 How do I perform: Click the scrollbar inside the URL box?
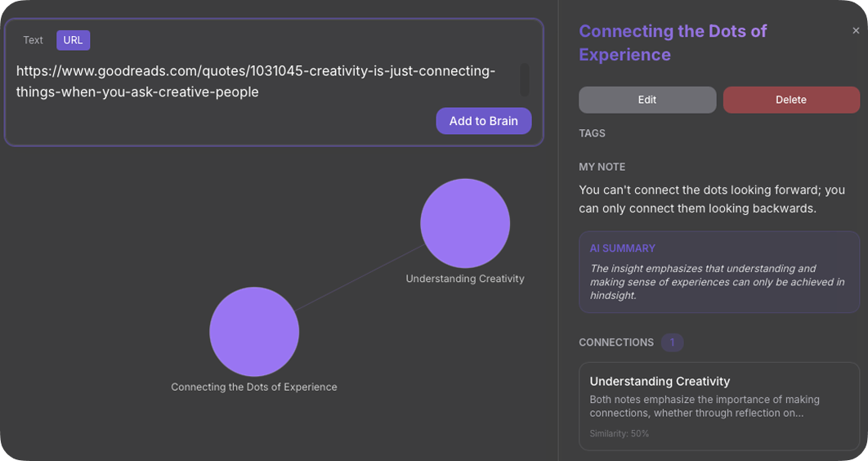[x=524, y=79]
